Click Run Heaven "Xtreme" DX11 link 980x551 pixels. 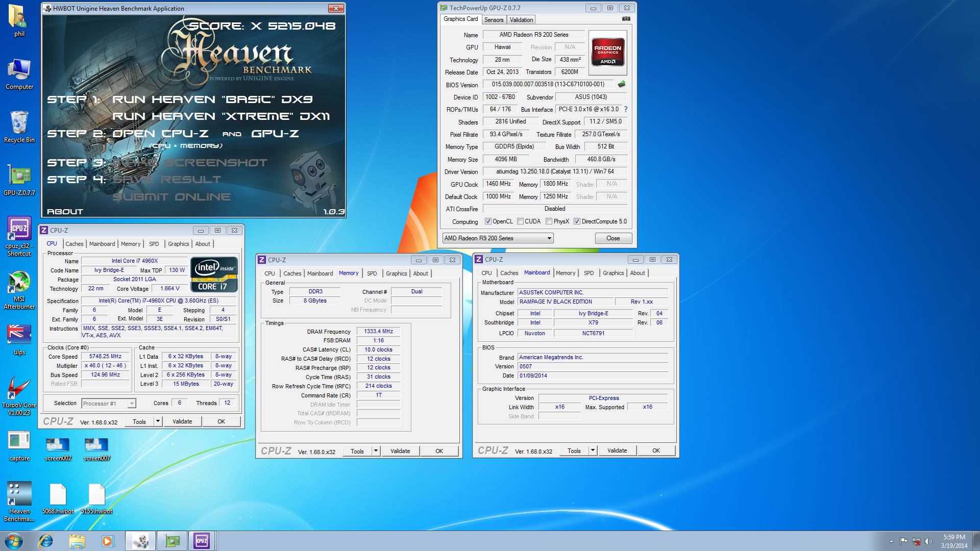221,116
